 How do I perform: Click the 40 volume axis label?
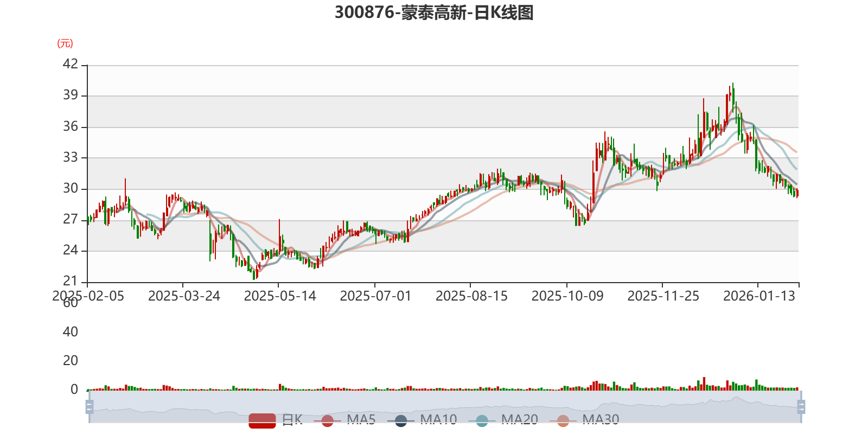(x=71, y=332)
